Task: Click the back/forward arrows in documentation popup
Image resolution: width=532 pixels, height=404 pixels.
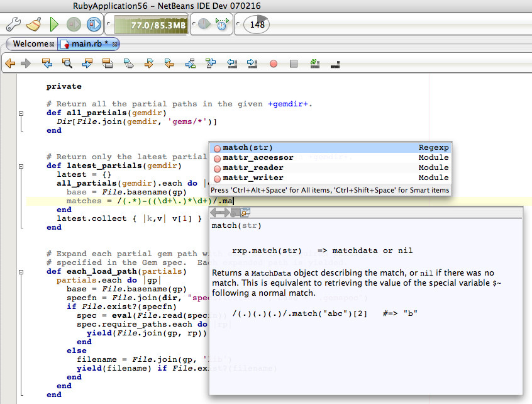Action: 220,213
